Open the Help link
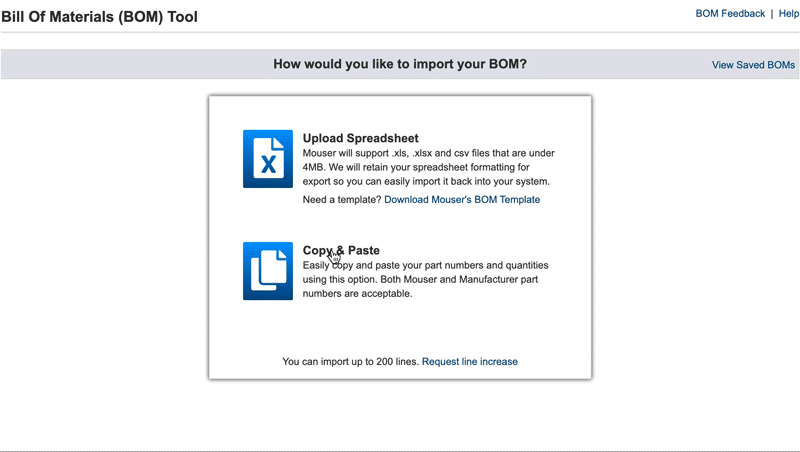The height and width of the screenshot is (452, 800). (789, 14)
